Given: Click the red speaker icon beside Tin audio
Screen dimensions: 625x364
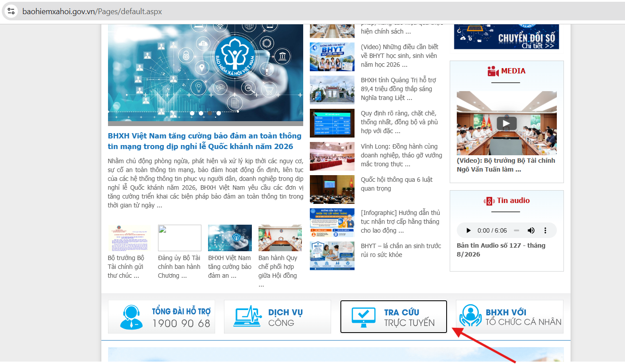Looking at the screenshot, I should (x=489, y=201).
